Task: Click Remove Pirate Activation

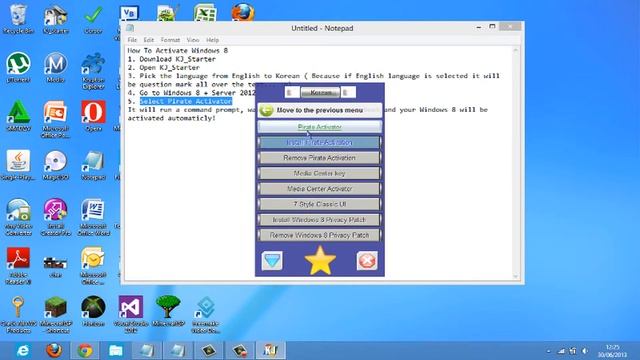Action: 320,158
